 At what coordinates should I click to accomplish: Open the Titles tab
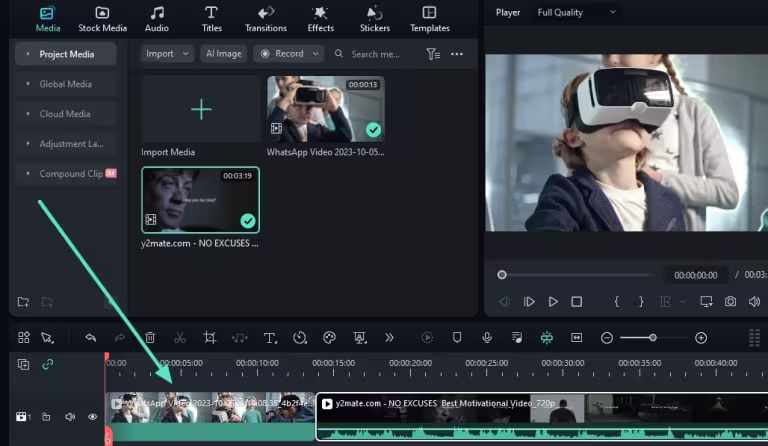tap(212, 19)
